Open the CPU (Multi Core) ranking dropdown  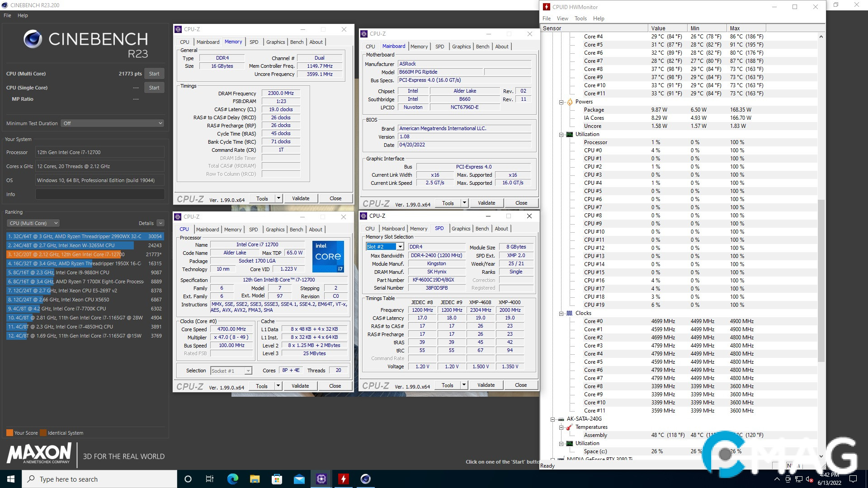point(33,223)
